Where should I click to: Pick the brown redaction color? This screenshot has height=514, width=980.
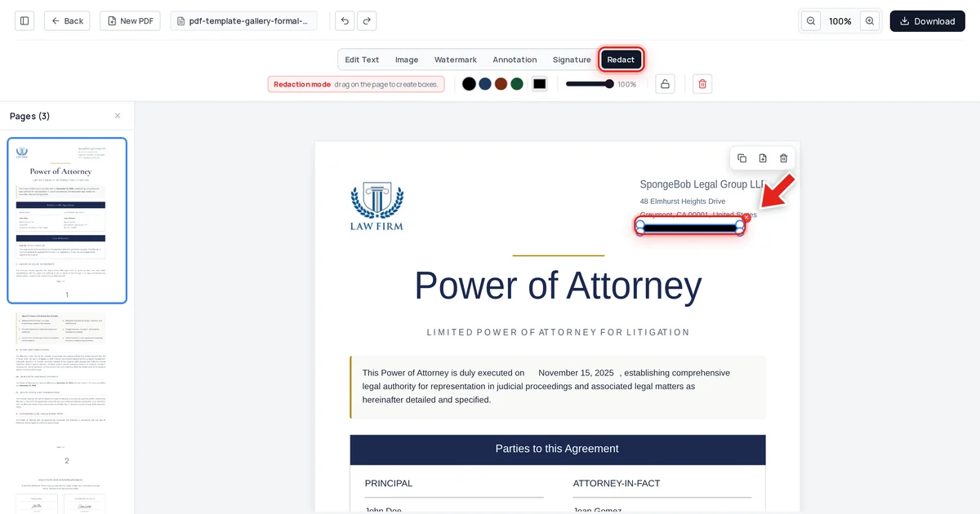tap(501, 84)
